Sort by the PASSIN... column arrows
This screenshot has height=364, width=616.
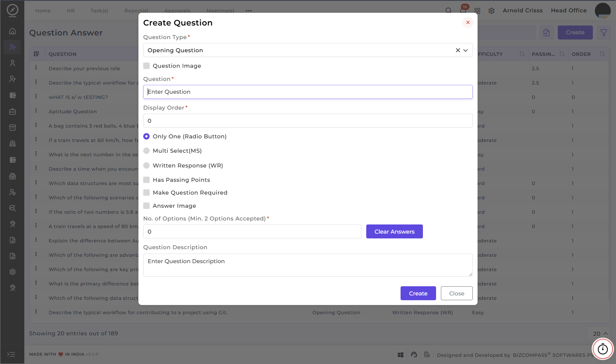pos(562,54)
